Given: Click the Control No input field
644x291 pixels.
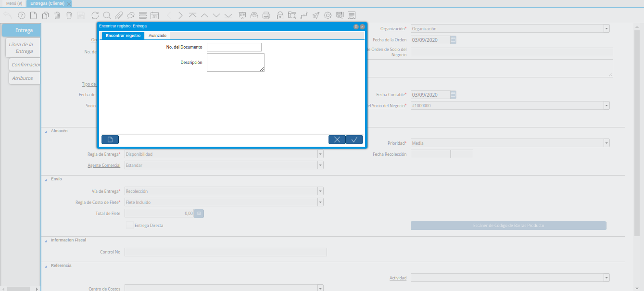Looking at the screenshot, I should pos(226,252).
